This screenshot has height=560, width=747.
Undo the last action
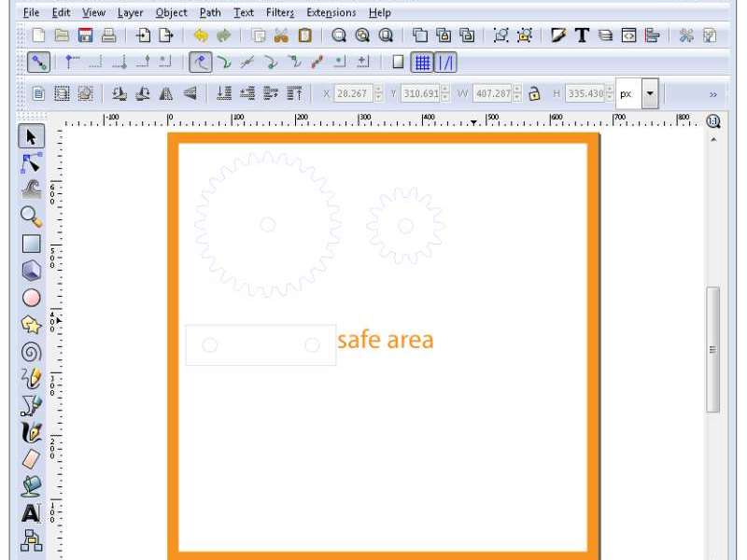coord(201,35)
